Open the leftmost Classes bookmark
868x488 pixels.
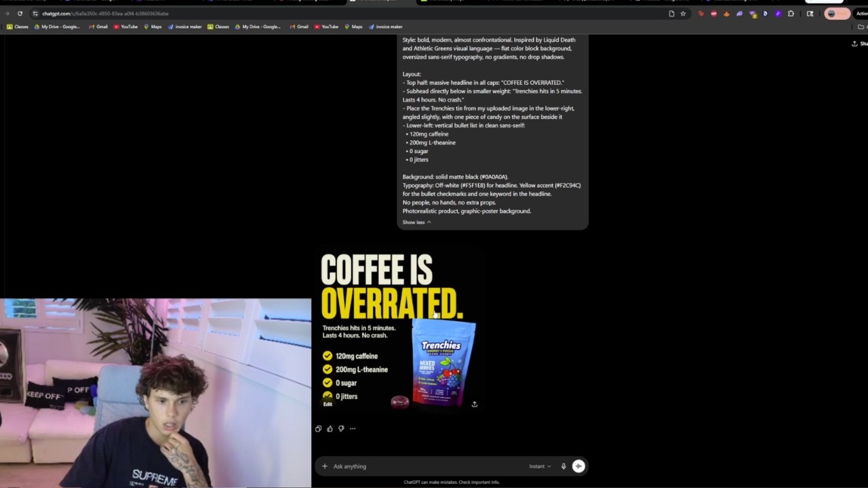pos(18,26)
